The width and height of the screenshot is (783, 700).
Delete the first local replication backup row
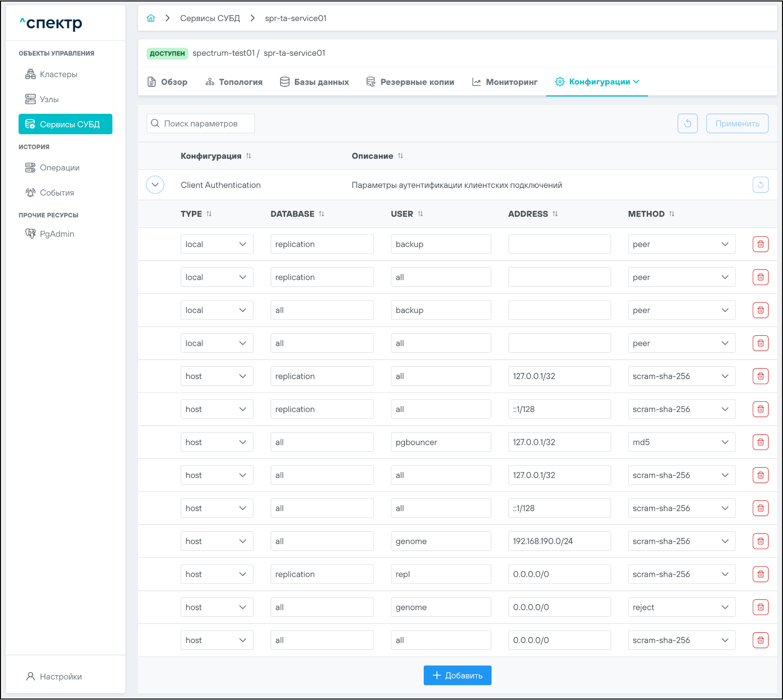click(x=760, y=244)
